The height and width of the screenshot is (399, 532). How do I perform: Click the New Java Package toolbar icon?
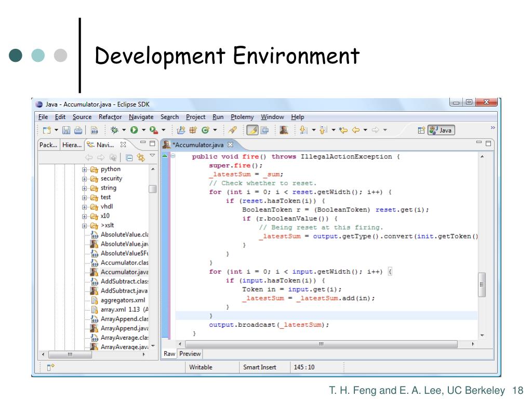[x=193, y=130]
